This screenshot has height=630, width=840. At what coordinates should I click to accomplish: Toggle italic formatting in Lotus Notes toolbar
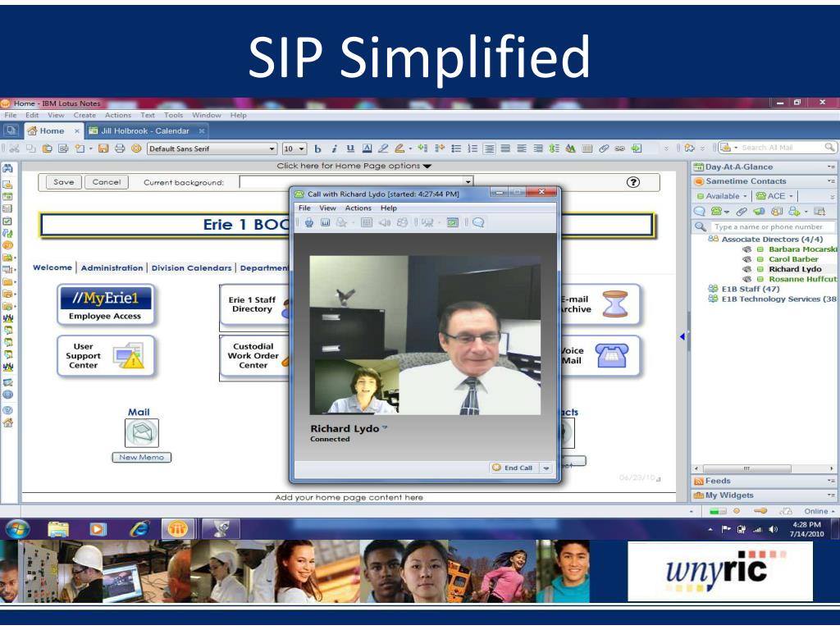click(334, 149)
